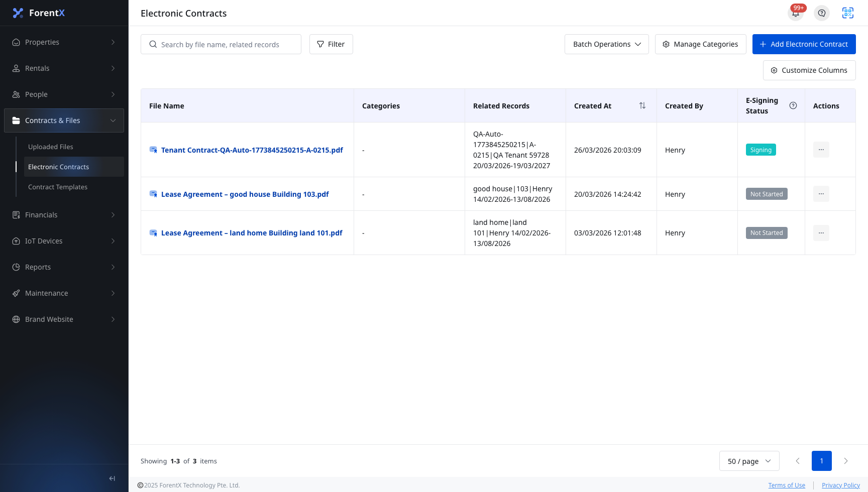Focus the search by file name field
The image size is (868, 492).
pyautogui.click(x=221, y=44)
